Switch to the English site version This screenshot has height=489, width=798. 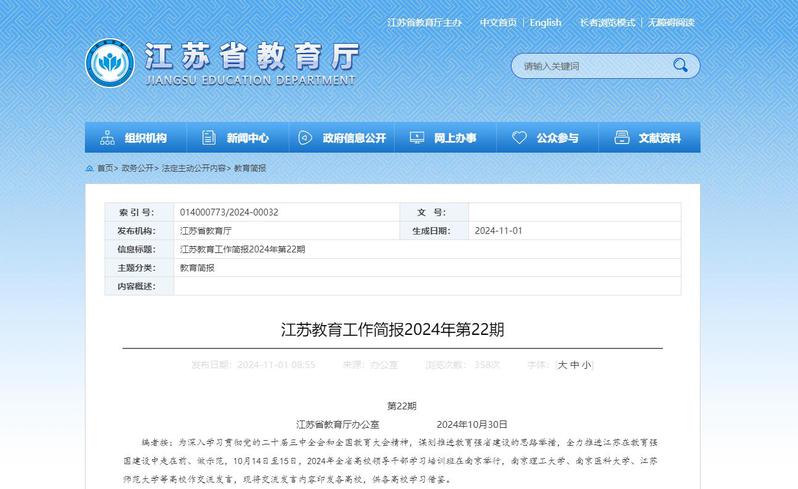tap(545, 22)
